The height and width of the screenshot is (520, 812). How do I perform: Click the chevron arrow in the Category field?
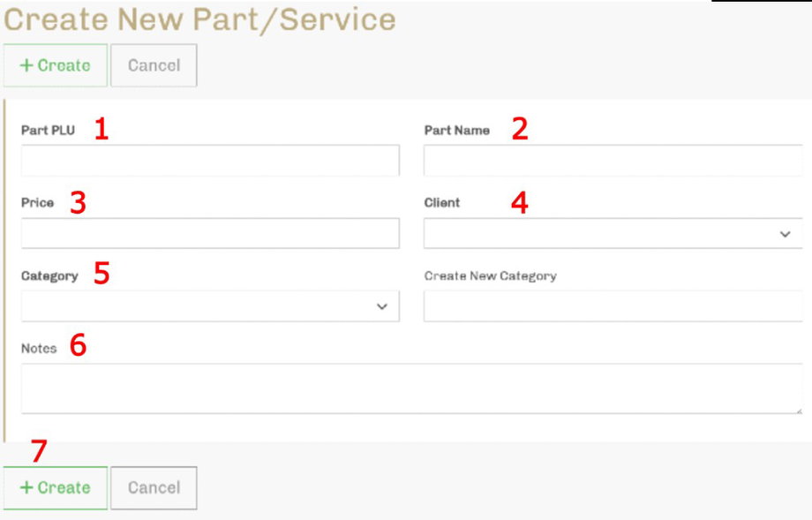pyautogui.click(x=381, y=306)
